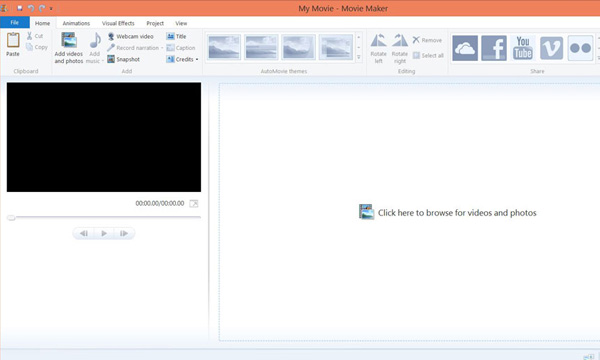Screen dimensions: 600x360
Task: Share movie to YouTube
Action: 523,48
